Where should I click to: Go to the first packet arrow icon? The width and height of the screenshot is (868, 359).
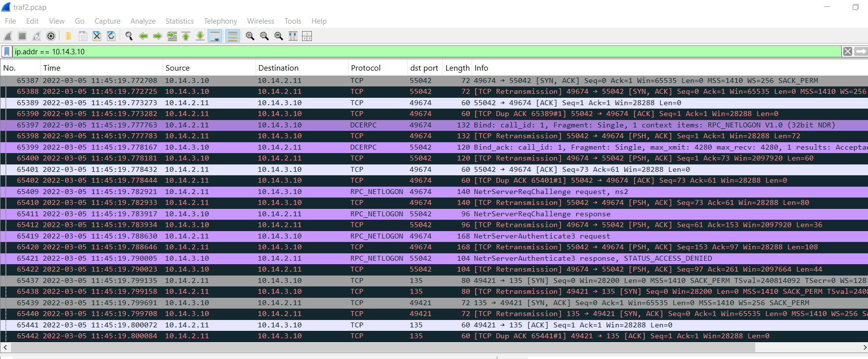186,36
